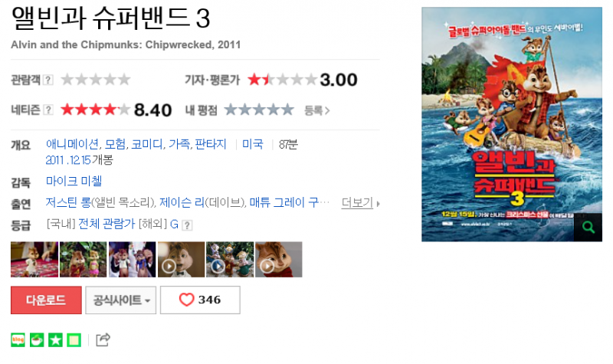Click the yellow memo share icon

click(74, 340)
